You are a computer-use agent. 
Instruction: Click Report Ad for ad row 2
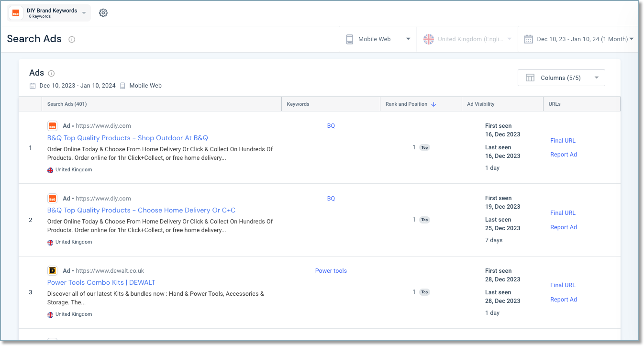564,227
